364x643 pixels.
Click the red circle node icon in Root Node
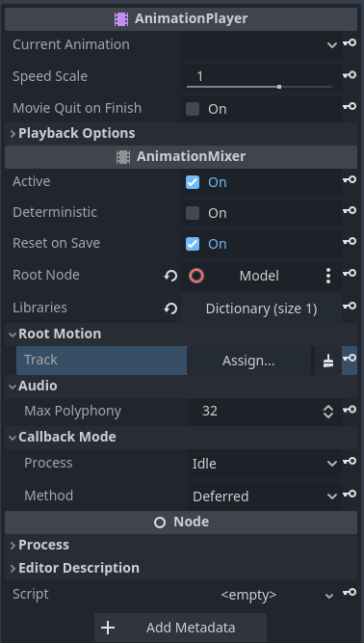[196, 276]
